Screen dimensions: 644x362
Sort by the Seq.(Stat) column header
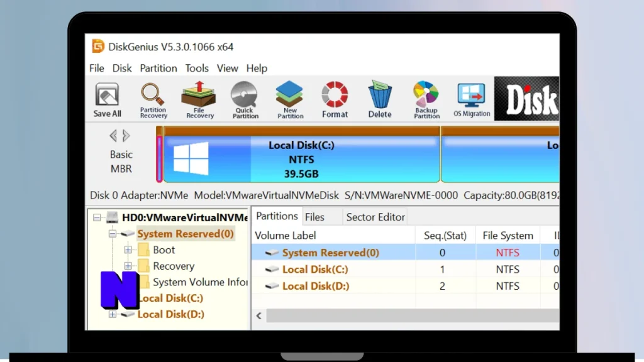coord(445,235)
